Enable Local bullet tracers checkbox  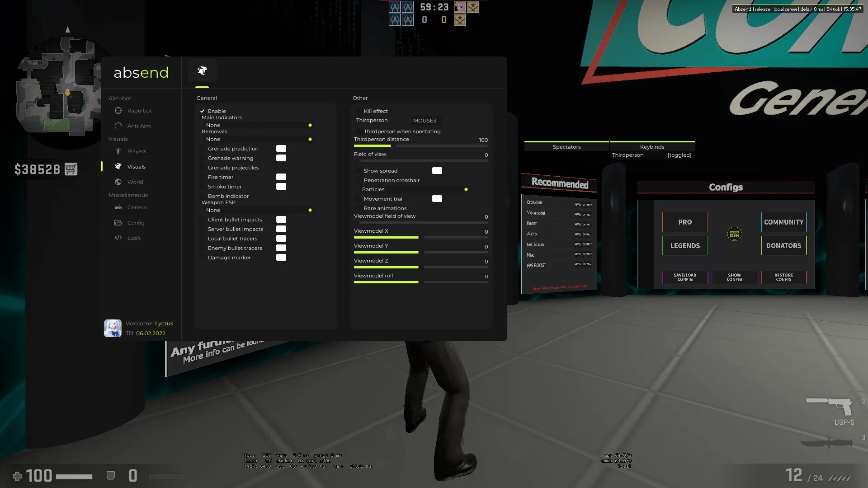[x=203, y=239]
